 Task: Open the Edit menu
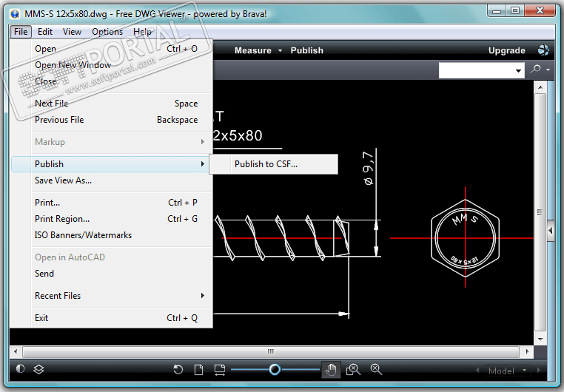[x=45, y=32]
